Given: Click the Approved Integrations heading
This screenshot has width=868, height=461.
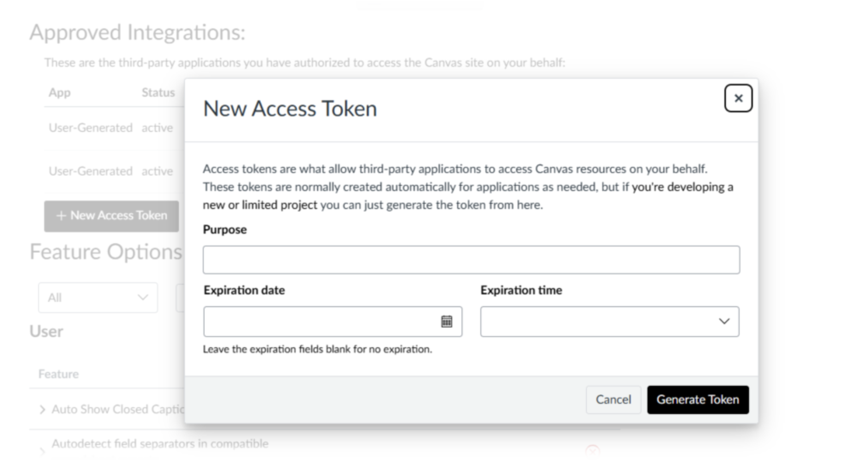Looking at the screenshot, I should click(137, 32).
